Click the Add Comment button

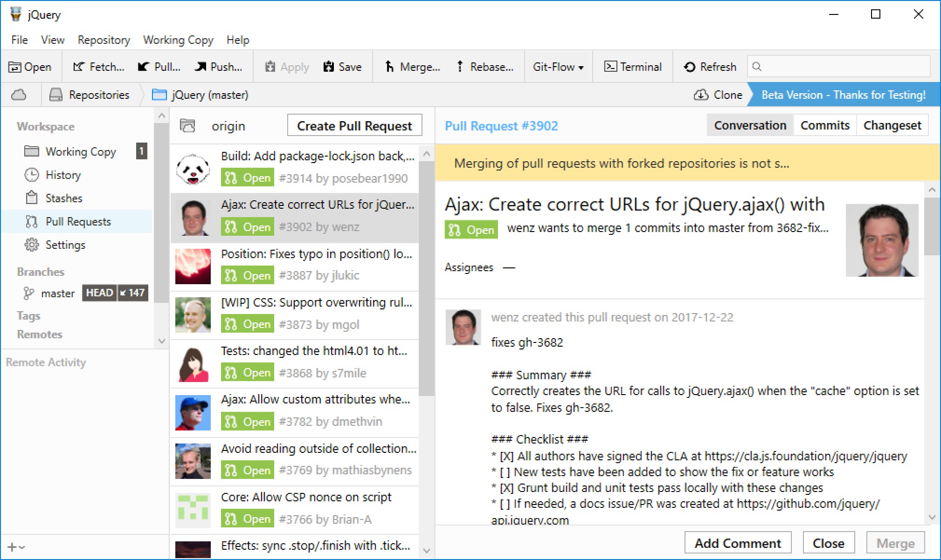pos(737,543)
